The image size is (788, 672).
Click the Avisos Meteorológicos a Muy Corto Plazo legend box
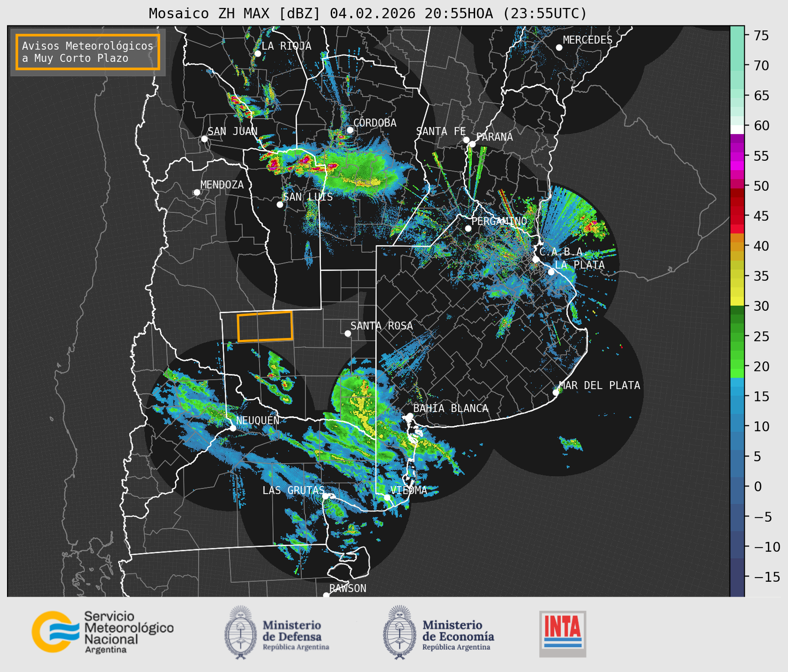coord(88,52)
